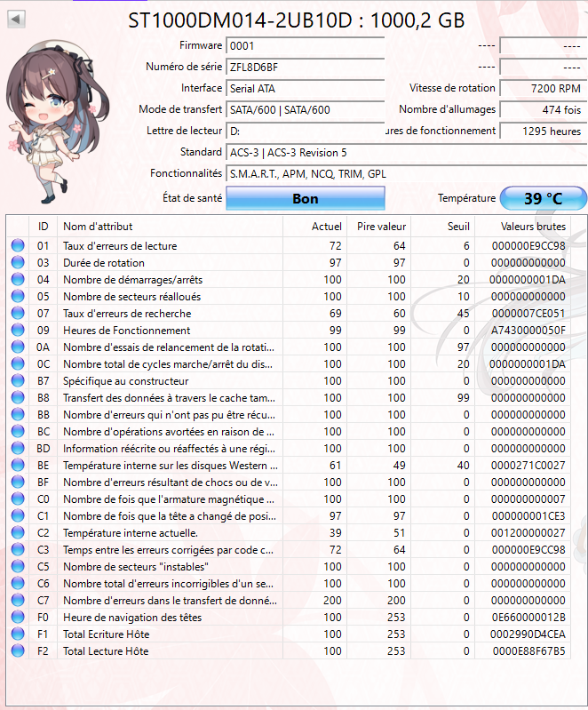Screen dimensions: 588x710
Task: Click status orb for attribute 01
Action: point(18,246)
